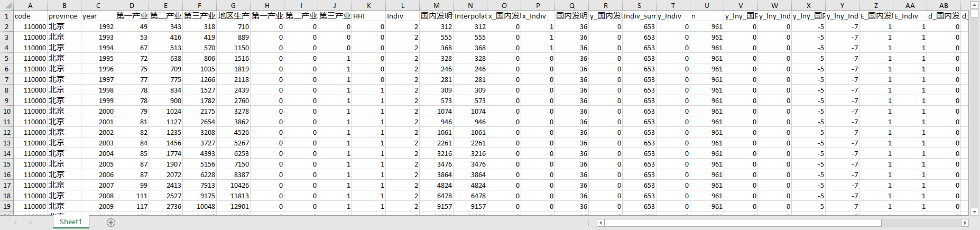Image resolution: width=980 pixels, height=230 pixels.
Task: Click the horizontal scrollbar thumb
Action: tap(743, 223)
